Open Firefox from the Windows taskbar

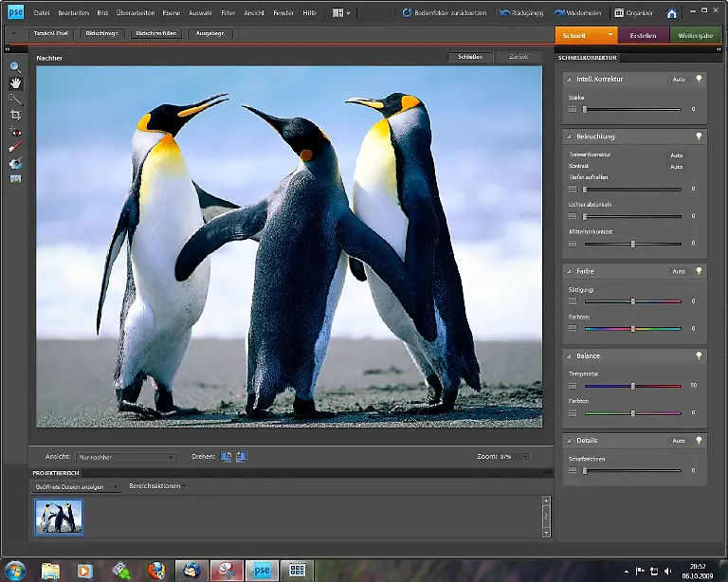pyautogui.click(x=156, y=571)
